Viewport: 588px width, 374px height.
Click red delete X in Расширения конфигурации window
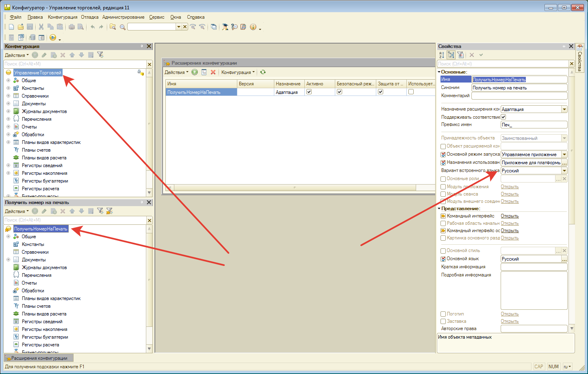point(213,72)
